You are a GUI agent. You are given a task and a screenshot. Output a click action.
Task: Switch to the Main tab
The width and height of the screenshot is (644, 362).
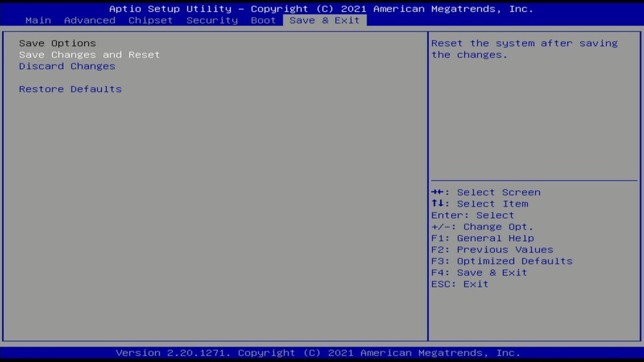click(38, 20)
